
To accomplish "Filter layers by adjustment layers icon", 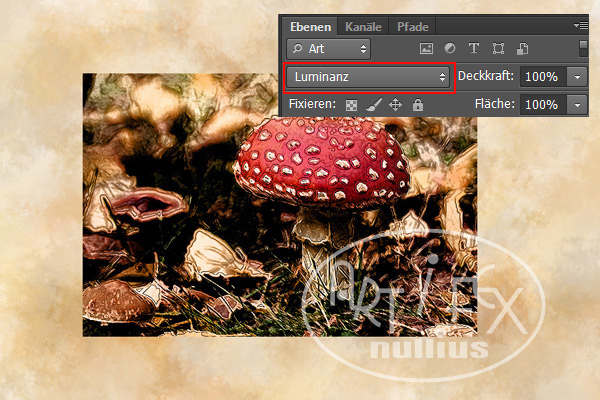I will click(x=450, y=48).
